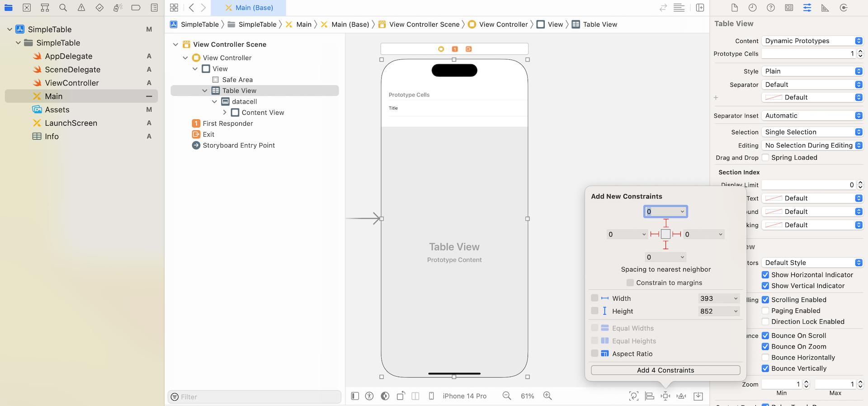The height and width of the screenshot is (406, 868).
Task: Open the Issue navigator warning icon
Action: [x=81, y=8]
